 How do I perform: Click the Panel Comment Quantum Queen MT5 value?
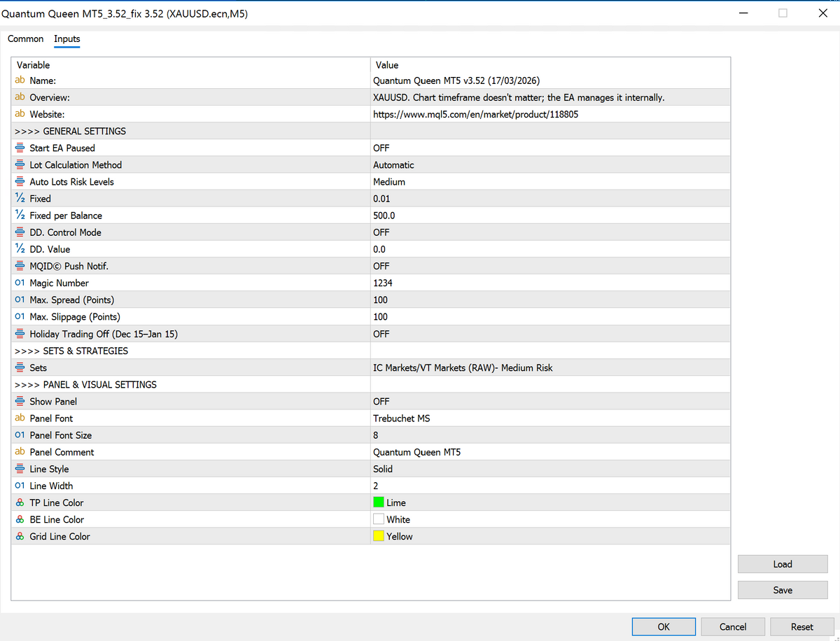tap(416, 452)
